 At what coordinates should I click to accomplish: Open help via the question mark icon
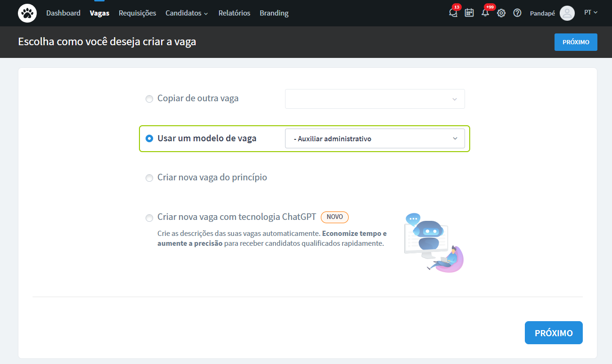pyautogui.click(x=517, y=13)
